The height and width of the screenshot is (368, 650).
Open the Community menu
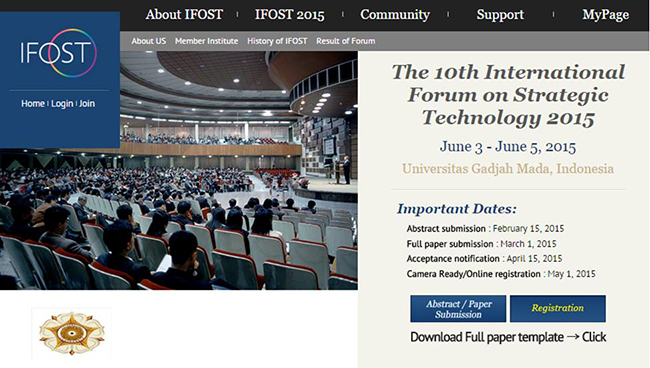coord(395,15)
